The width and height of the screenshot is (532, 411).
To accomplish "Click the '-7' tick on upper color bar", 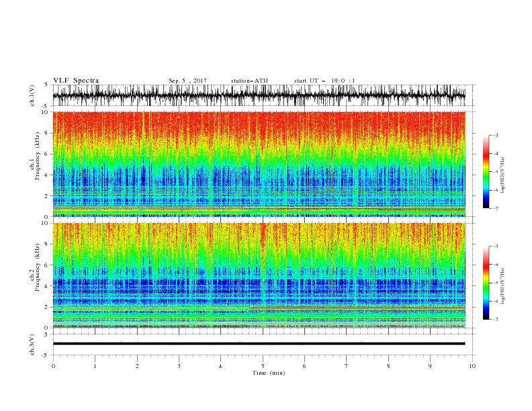I will point(496,208).
